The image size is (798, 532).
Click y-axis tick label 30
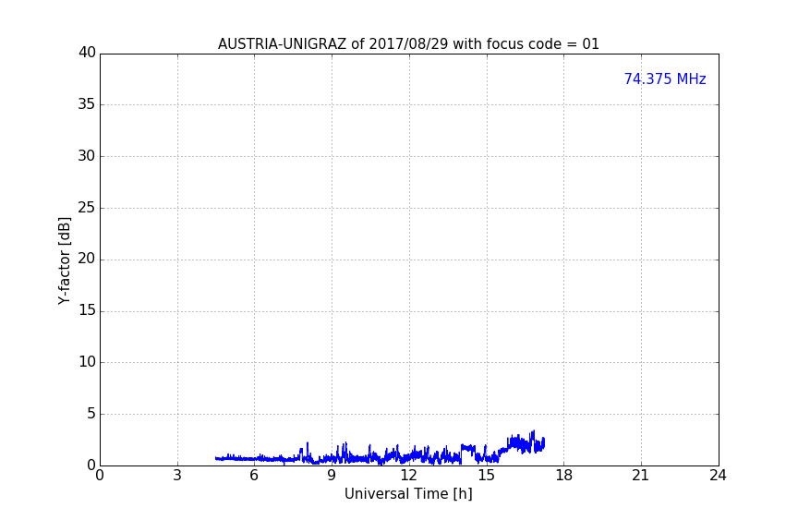[87, 156]
